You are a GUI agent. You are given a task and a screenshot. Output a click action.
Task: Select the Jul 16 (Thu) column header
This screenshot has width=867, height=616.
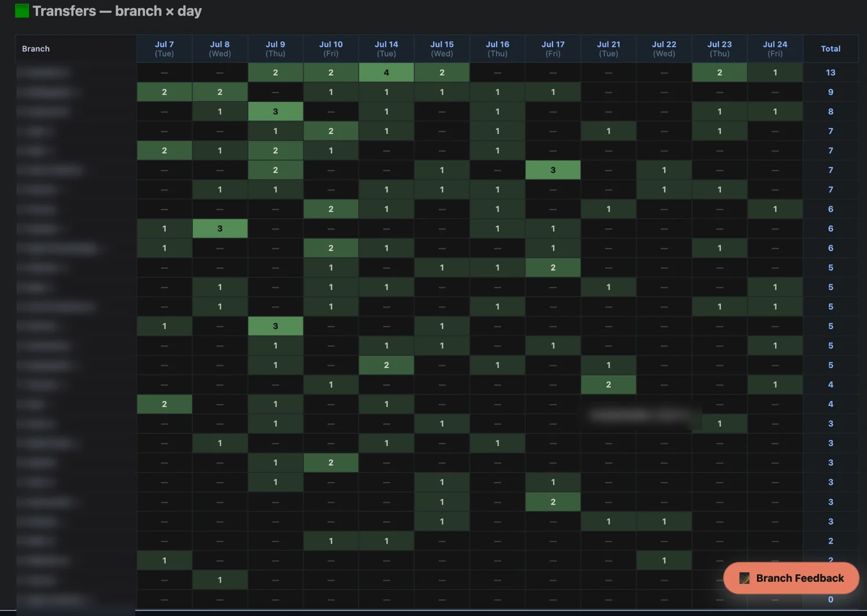coord(497,49)
